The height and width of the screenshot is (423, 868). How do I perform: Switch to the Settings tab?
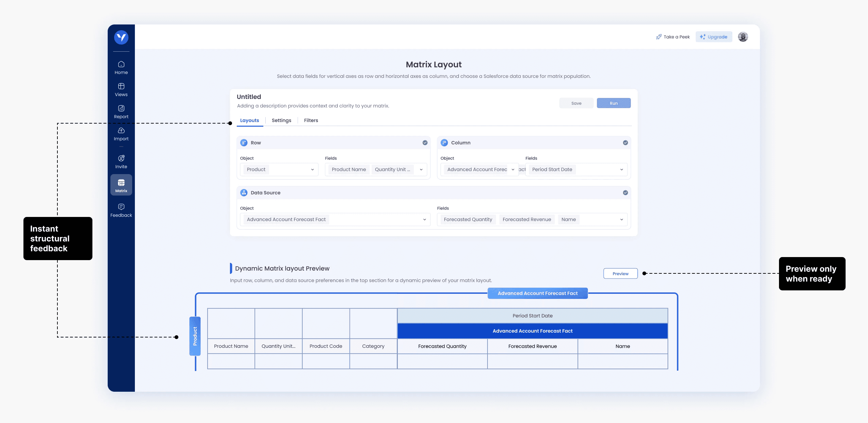(x=281, y=120)
